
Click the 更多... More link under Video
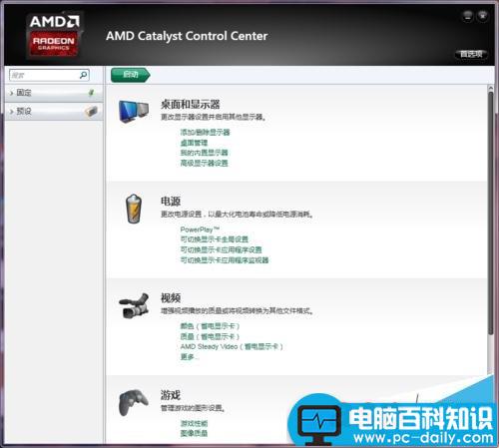(x=189, y=357)
